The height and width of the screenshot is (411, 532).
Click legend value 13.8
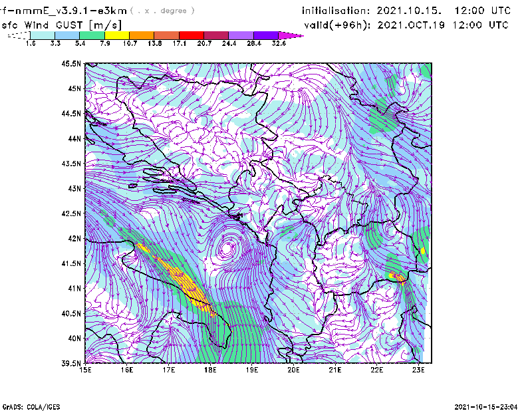coord(155,43)
